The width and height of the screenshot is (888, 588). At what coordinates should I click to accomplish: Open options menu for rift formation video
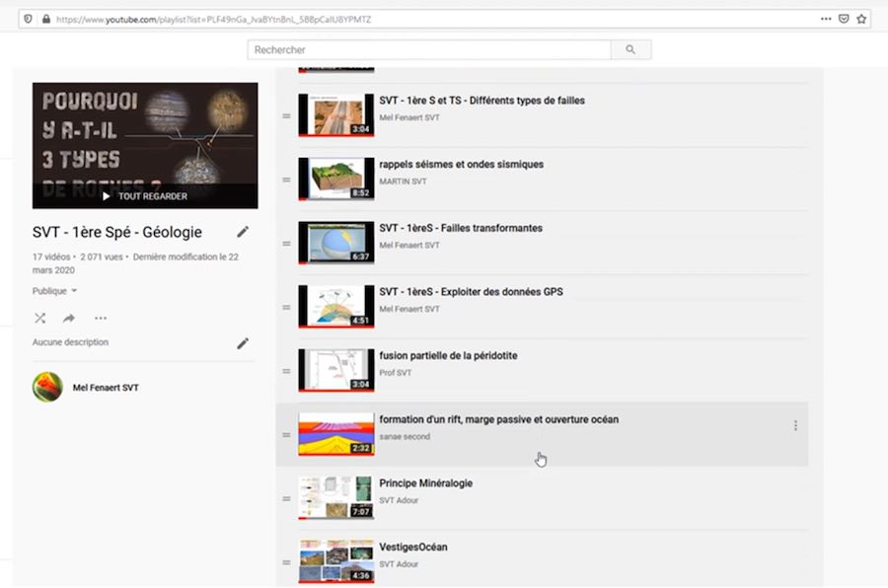coord(795,425)
